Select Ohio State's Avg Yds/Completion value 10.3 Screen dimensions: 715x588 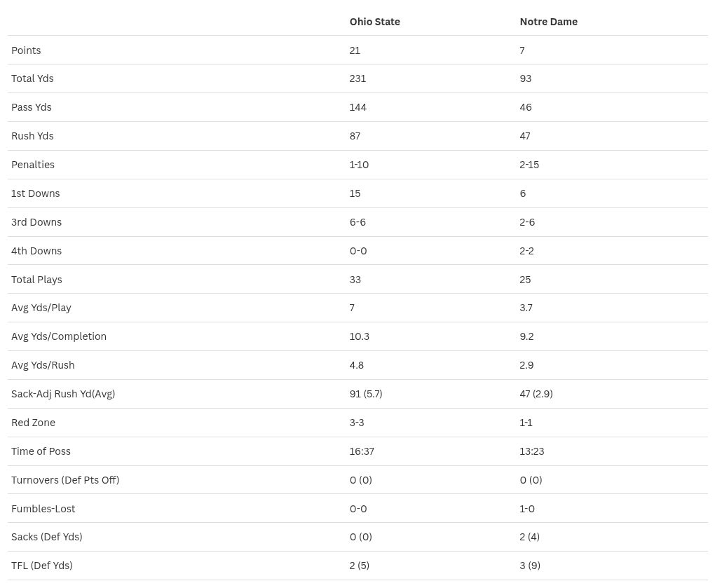tap(359, 336)
